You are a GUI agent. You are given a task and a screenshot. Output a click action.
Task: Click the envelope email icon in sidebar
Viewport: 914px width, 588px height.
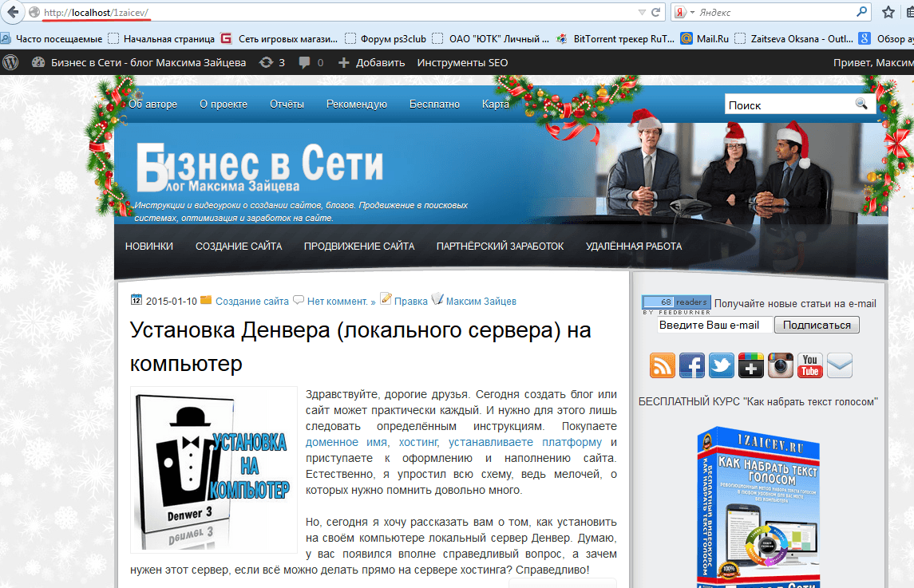pyautogui.click(x=840, y=365)
